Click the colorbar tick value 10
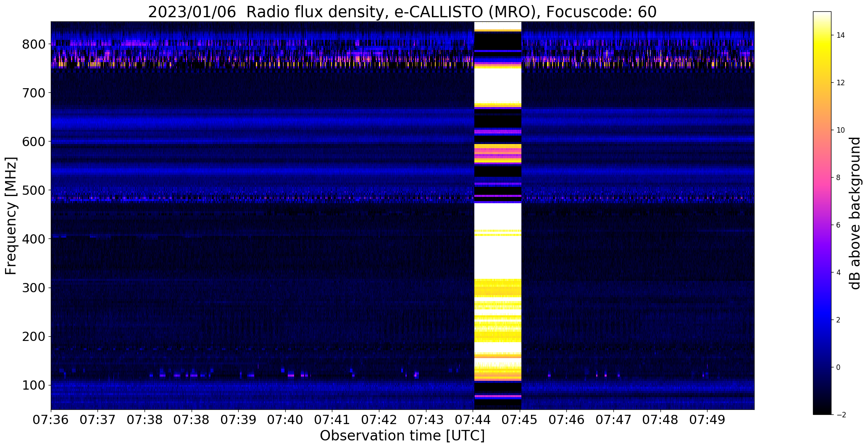The height and width of the screenshot is (448, 868). click(841, 130)
